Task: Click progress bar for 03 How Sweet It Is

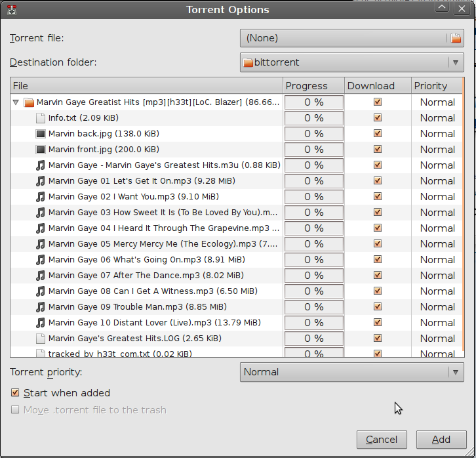Action: pos(313,213)
